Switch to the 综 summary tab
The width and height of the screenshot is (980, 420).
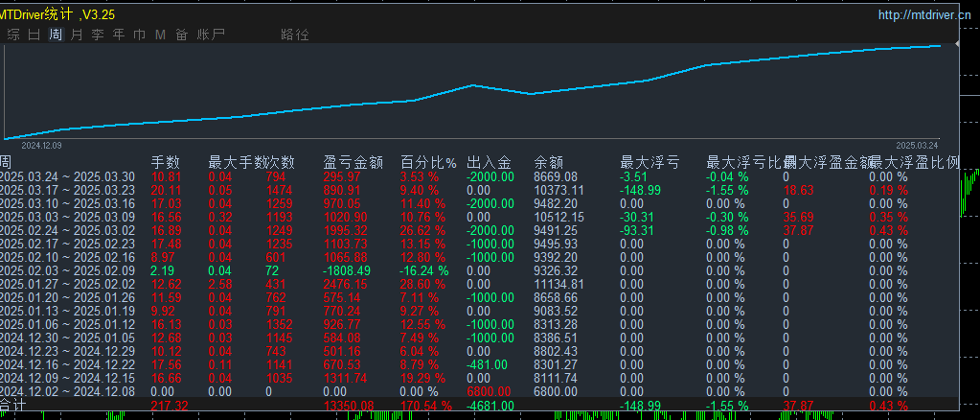tap(12, 35)
